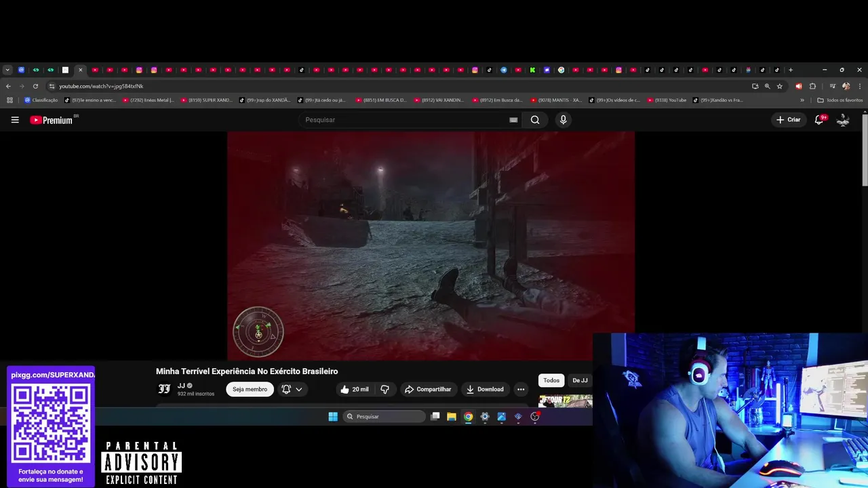Open Windows Start menu

click(333, 417)
